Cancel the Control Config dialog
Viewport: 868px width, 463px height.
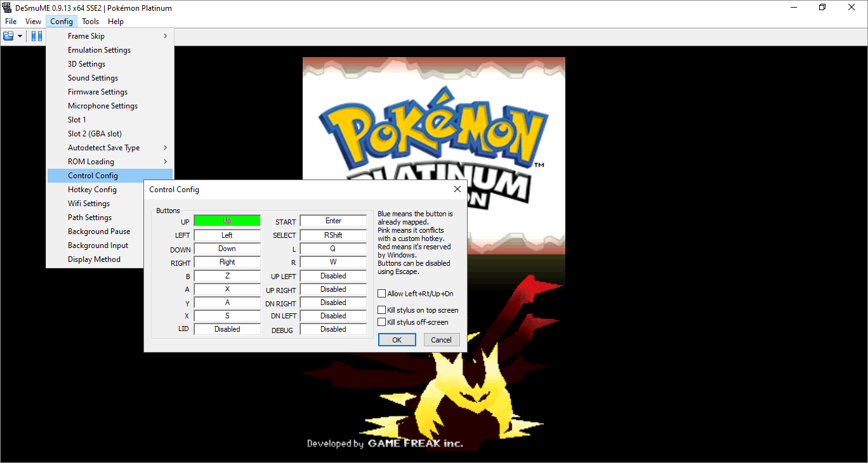[x=441, y=340]
